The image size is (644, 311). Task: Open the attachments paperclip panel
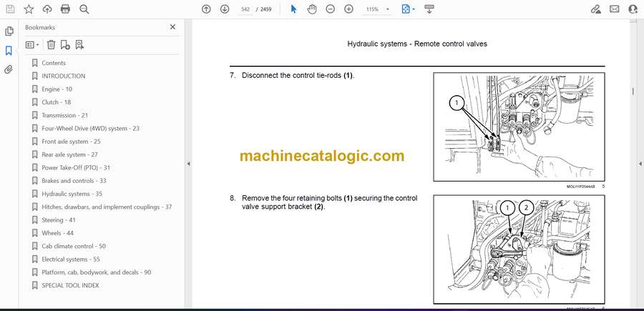9,69
